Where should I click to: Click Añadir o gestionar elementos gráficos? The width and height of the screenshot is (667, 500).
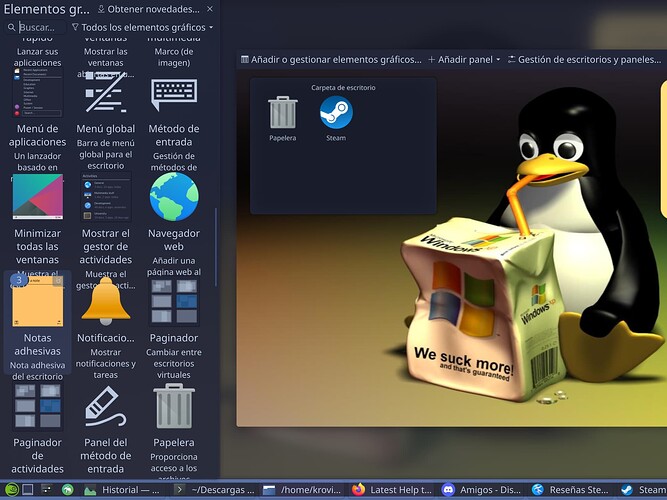331,60
